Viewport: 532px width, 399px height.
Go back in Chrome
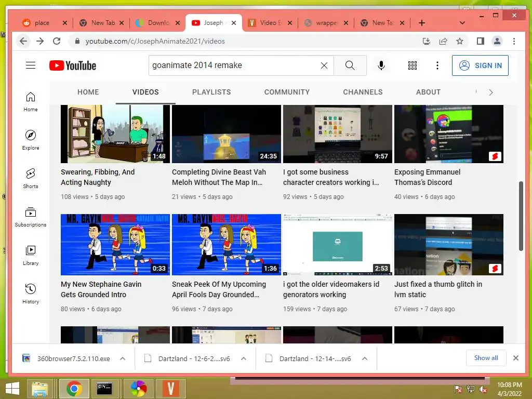(23, 41)
